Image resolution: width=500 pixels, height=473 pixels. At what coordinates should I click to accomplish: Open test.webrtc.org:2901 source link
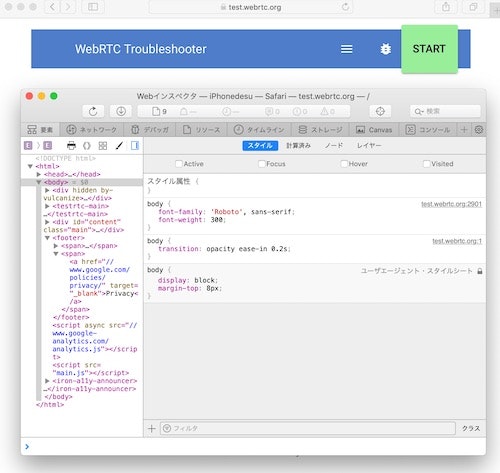pyautogui.click(x=451, y=204)
